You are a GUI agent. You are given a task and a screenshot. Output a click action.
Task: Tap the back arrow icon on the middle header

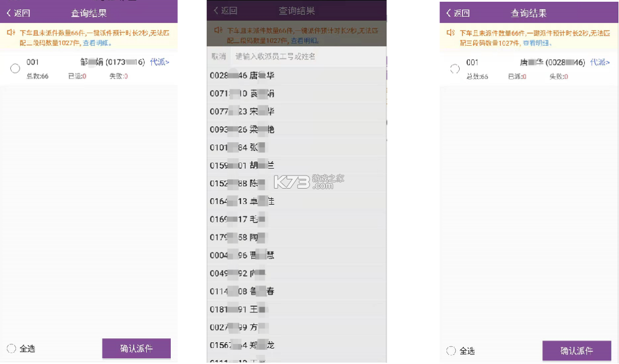tap(215, 10)
